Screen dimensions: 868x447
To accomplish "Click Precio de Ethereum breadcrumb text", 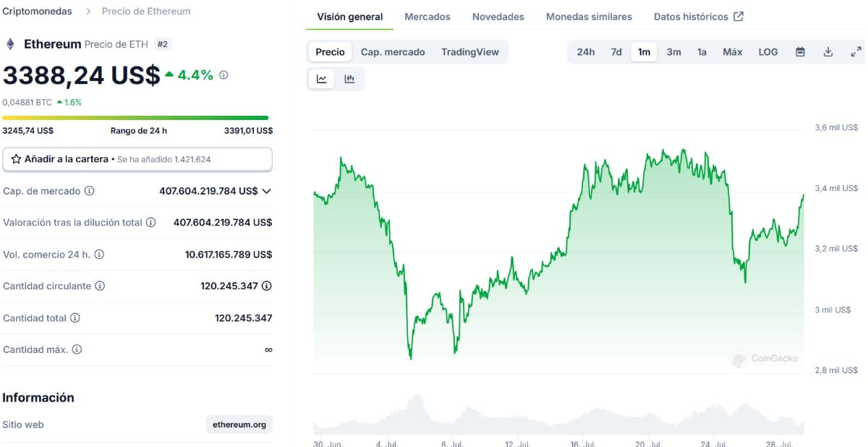I will (146, 12).
